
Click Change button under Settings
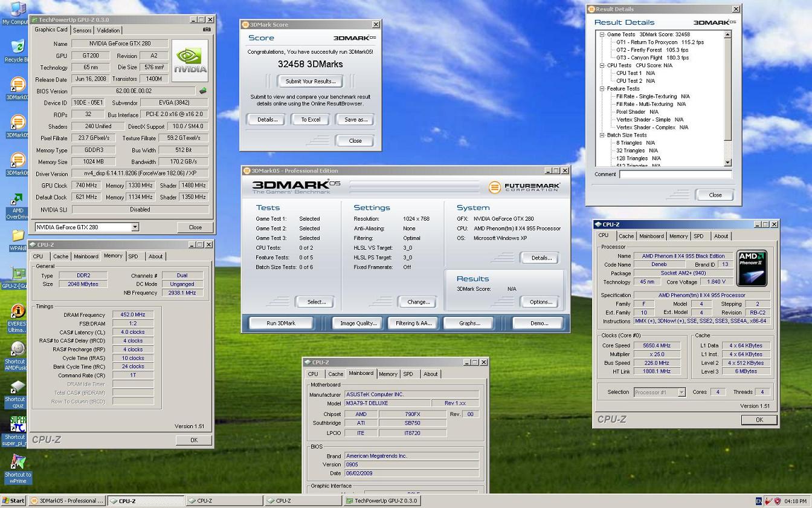[x=418, y=302]
